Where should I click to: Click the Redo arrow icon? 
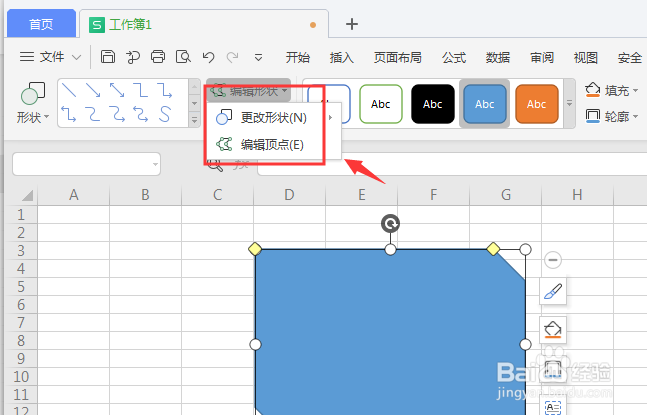(233, 57)
